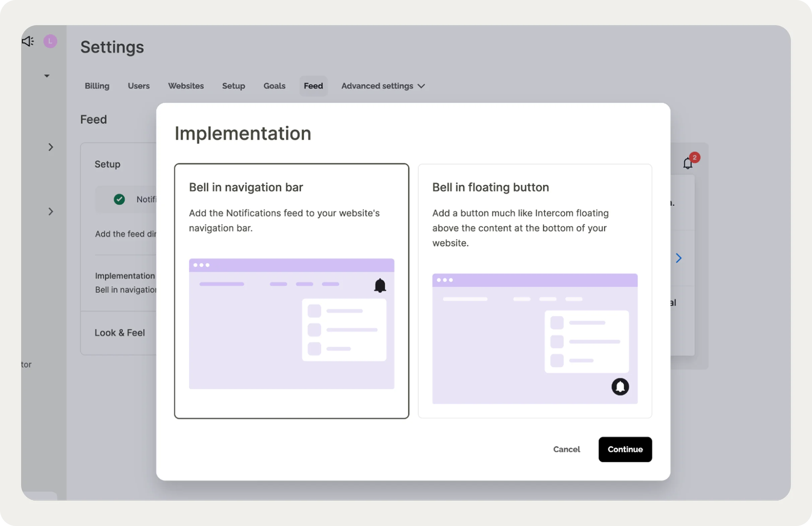
Task: Switch to the Billing tab
Action: (x=97, y=86)
